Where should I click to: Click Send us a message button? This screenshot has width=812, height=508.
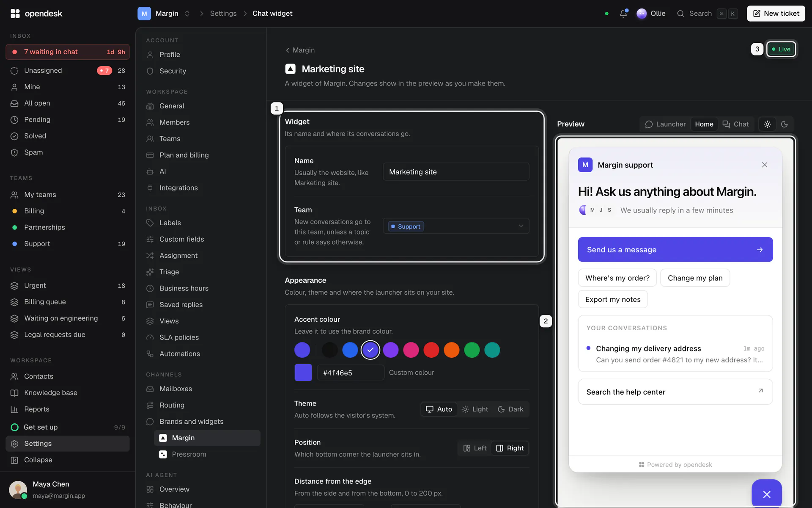(675, 250)
